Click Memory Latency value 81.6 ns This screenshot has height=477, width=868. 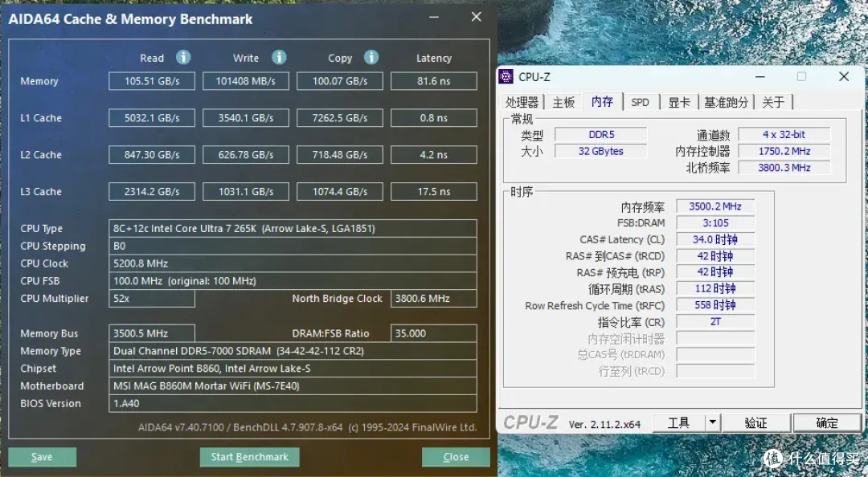(x=433, y=81)
